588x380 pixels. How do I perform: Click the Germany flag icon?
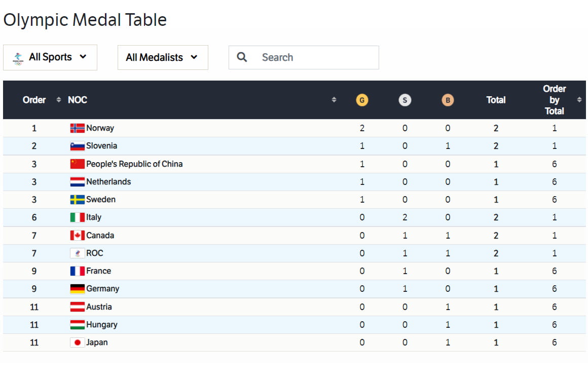pyautogui.click(x=77, y=289)
